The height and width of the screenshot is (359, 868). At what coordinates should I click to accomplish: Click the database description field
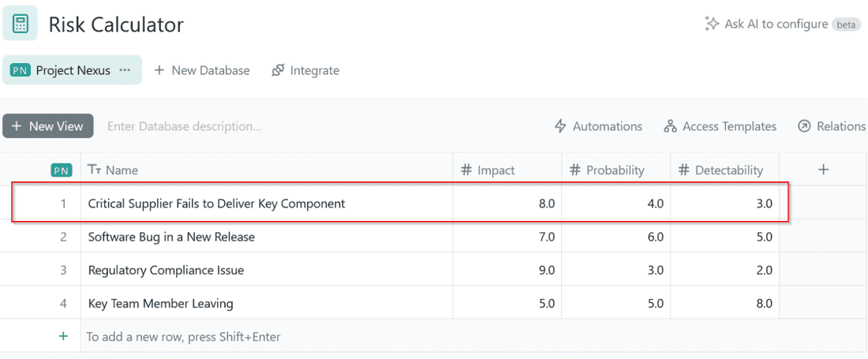[184, 126]
